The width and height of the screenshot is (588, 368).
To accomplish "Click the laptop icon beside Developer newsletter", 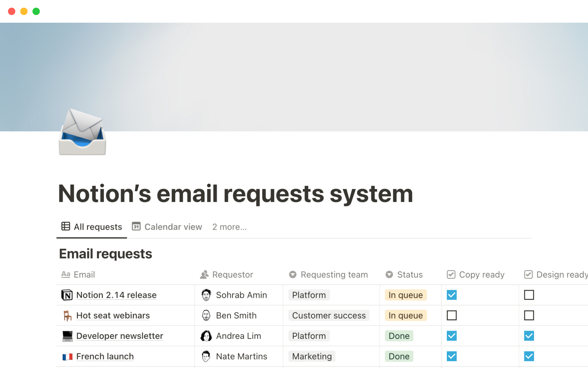I will [x=67, y=336].
